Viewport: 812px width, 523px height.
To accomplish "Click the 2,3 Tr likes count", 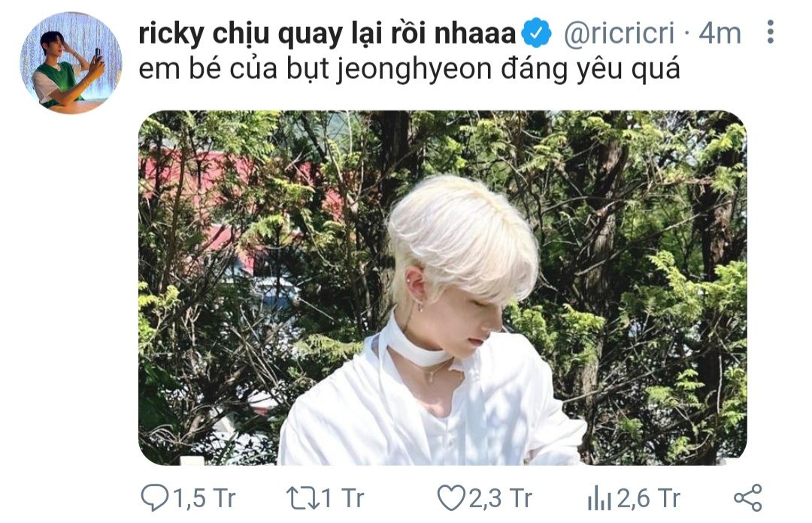I will point(500,499).
